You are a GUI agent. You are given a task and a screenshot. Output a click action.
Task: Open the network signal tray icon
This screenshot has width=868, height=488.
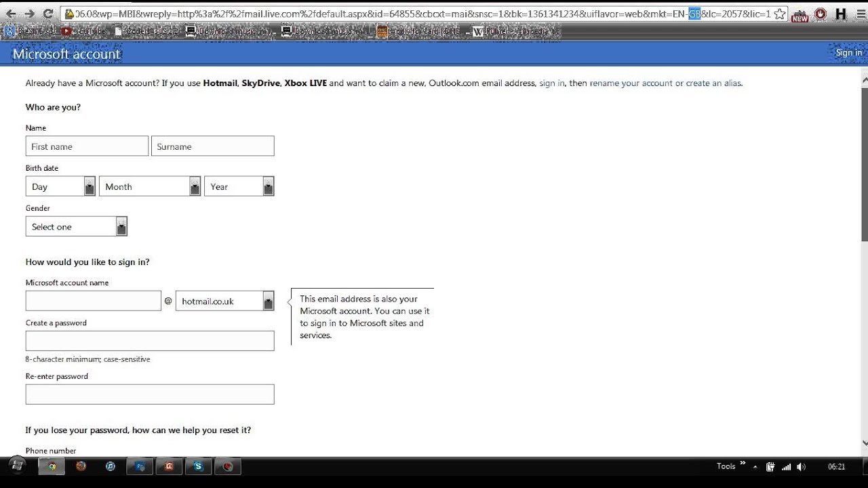coord(787,466)
